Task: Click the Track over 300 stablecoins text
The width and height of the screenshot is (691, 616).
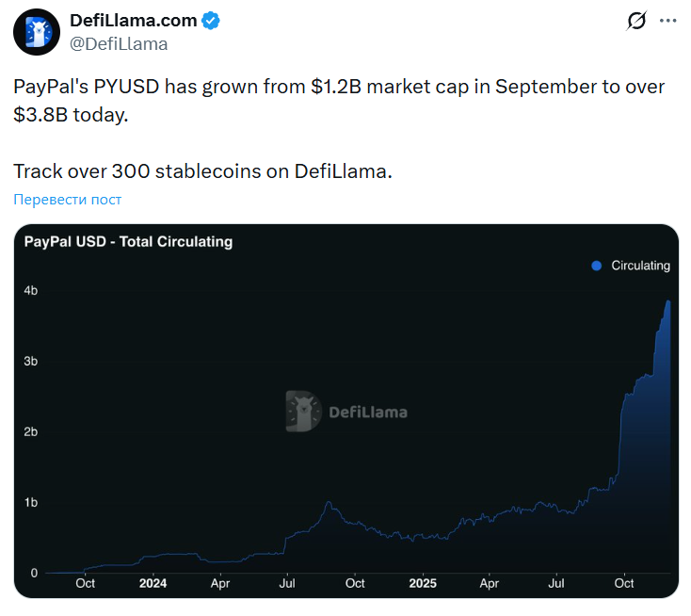Action: coord(202,171)
